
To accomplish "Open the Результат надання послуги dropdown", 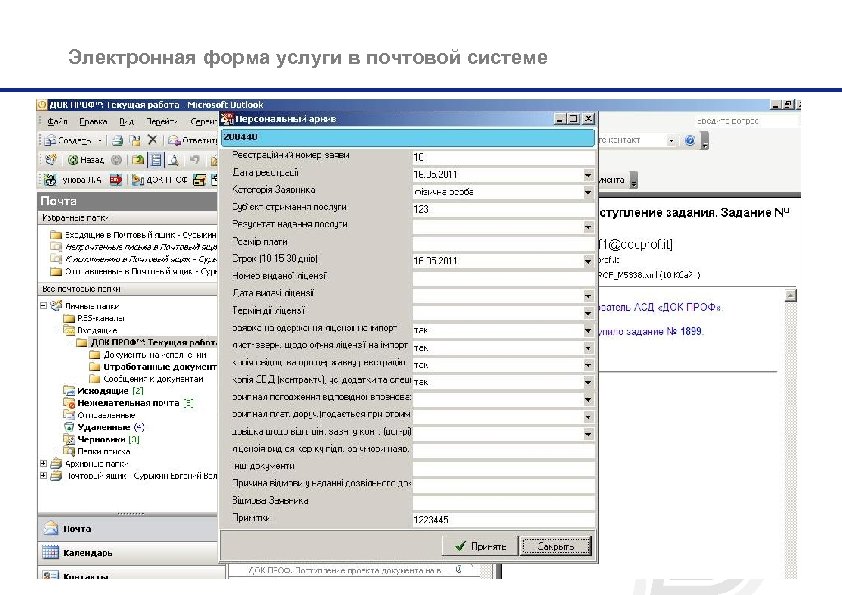I will point(588,227).
